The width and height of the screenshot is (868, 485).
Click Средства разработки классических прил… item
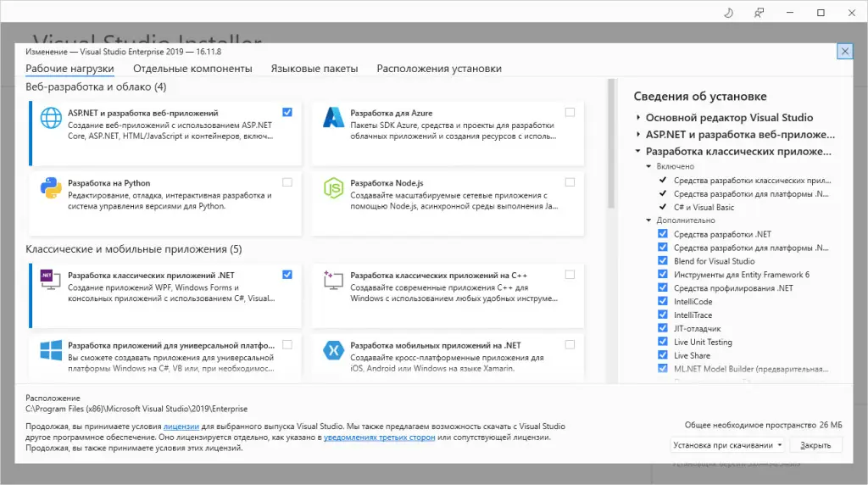753,180
